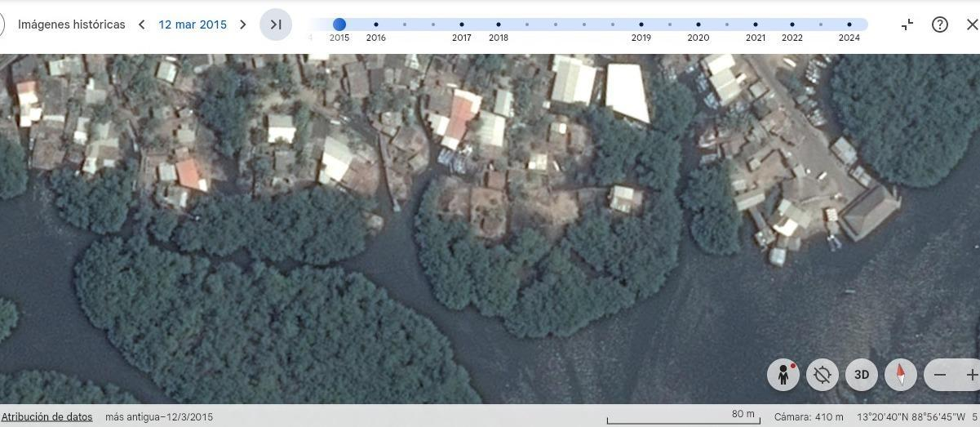Open the Atribución de datos link
Viewport: 980px width, 427px height.
[47, 416]
